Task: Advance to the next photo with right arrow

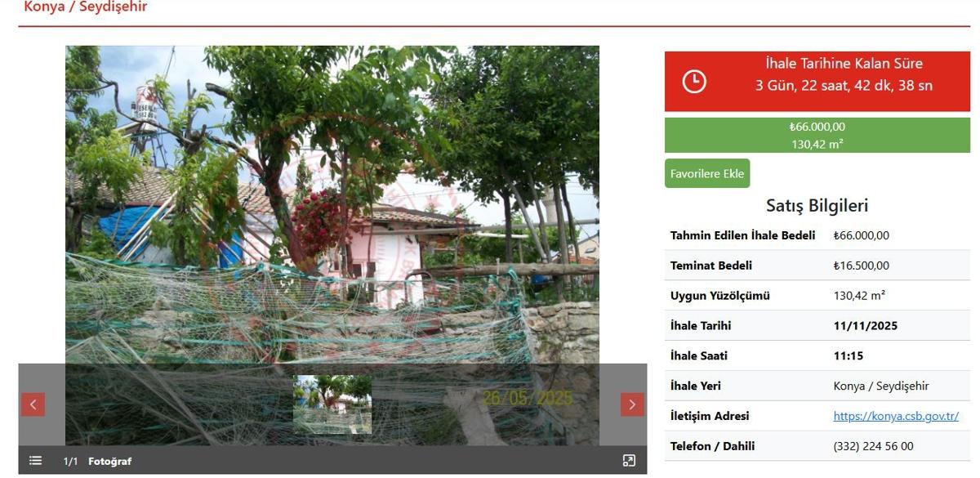Action: (632, 404)
